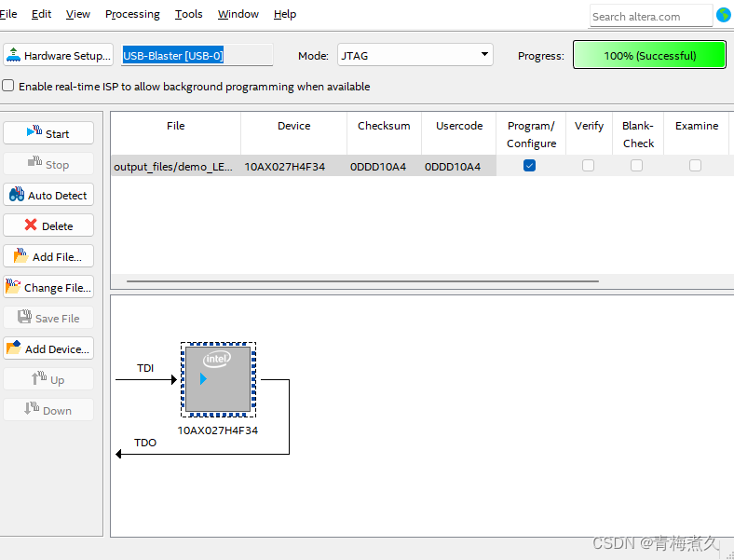Check the Examine box for demo_LE file

pos(695,165)
